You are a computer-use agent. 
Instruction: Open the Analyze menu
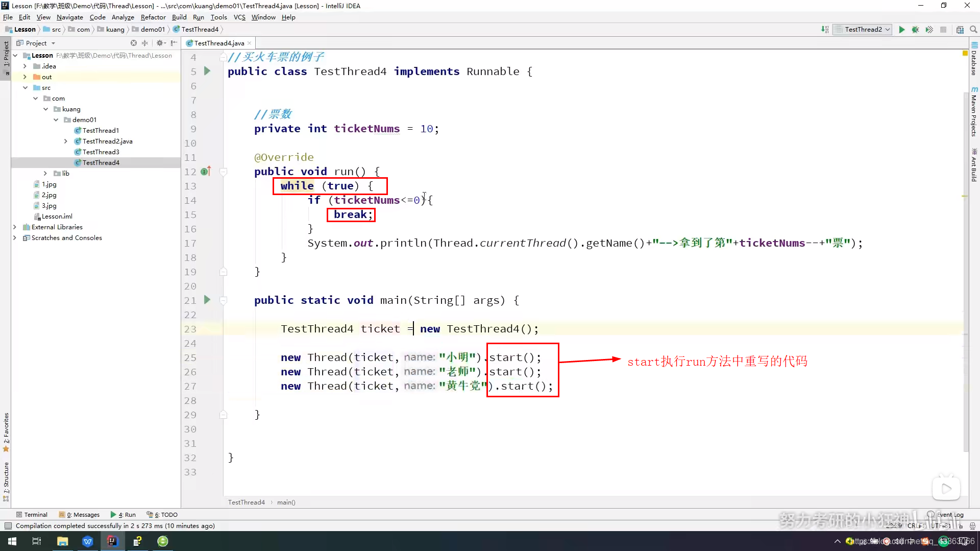[x=122, y=17]
